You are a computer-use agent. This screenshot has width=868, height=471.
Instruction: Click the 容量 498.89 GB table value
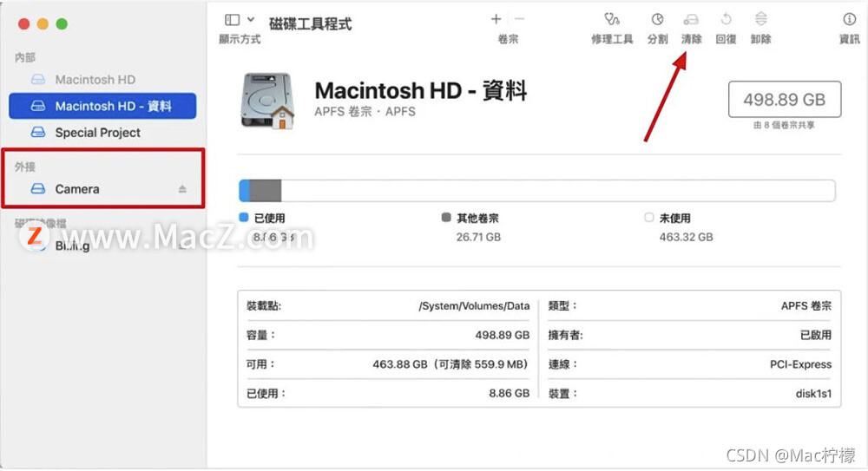[502, 336]
